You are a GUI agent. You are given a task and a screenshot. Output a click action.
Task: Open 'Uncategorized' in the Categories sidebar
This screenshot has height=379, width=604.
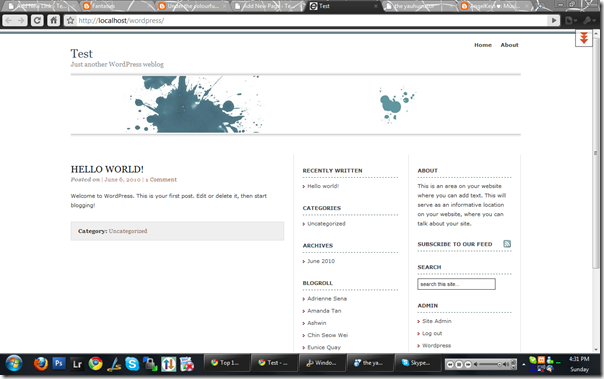pyautogui.click(x=326, y=223)
